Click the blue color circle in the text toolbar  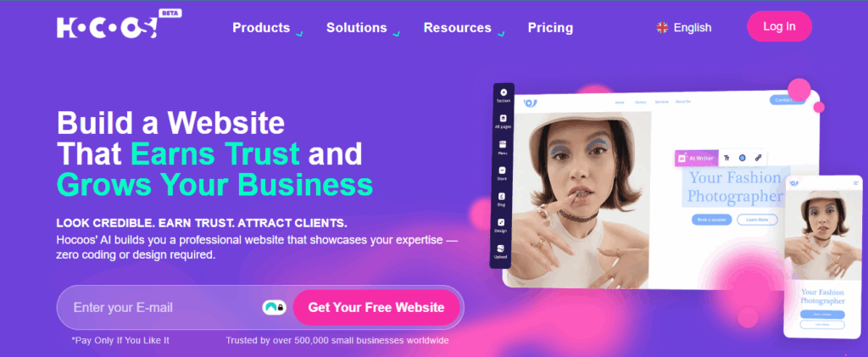click(743, 158)
